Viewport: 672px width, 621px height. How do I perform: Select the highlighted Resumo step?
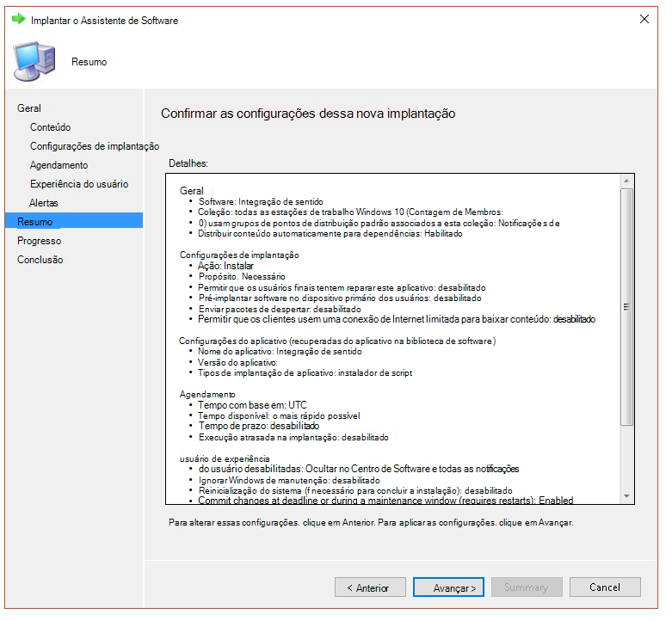(74, 221)
